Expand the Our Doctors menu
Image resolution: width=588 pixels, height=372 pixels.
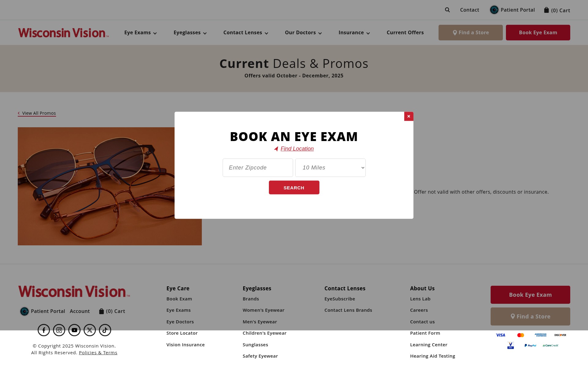click(303, 33)
